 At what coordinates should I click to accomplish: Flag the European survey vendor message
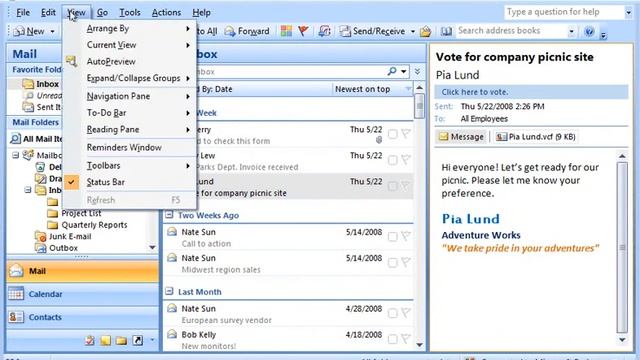[x=406, y=313]
